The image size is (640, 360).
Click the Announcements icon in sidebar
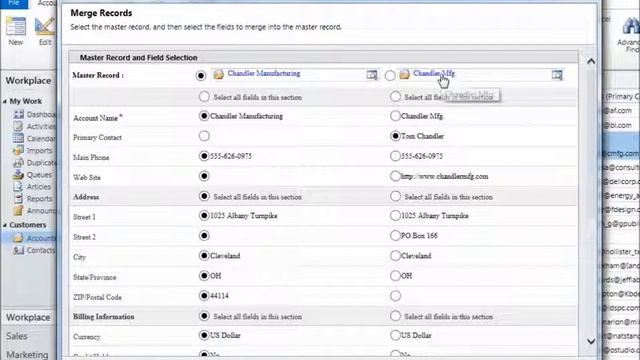pos(18,210)
